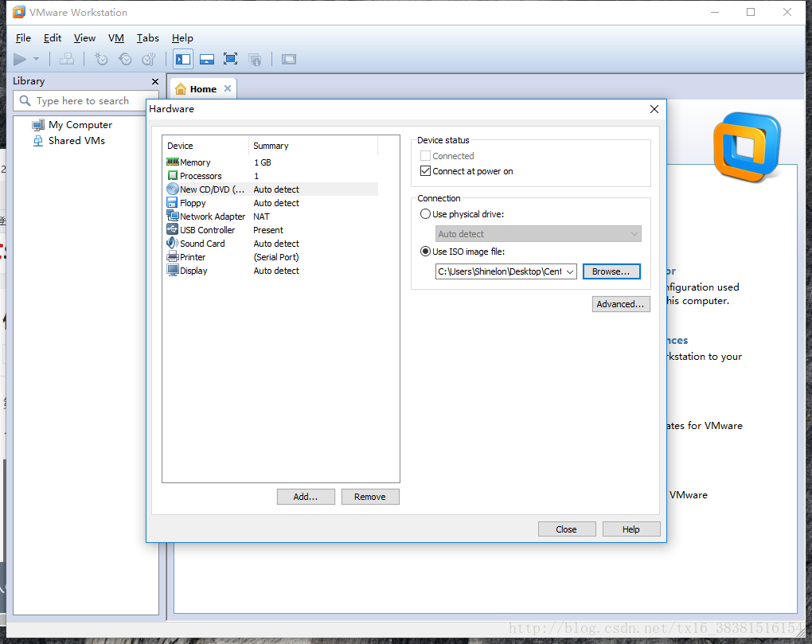This screenshot has height=644, width=812.
Task: Click the NAT network summary value
Action: click(x=262, y=217)
